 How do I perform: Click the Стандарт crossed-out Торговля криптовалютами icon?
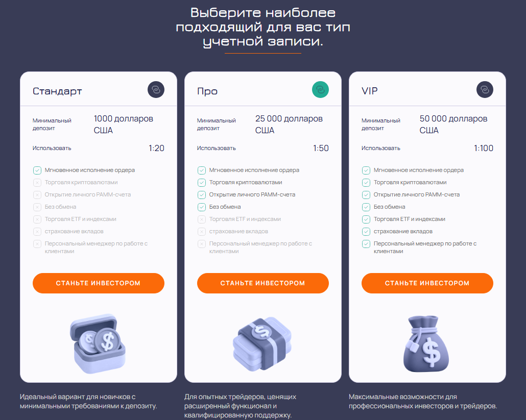37,182
